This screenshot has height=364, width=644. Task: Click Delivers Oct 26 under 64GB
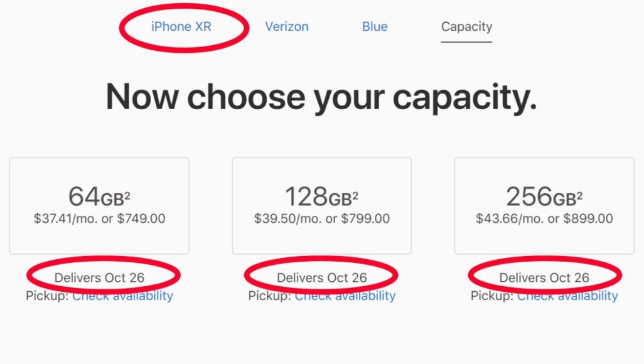pos(99,277)
